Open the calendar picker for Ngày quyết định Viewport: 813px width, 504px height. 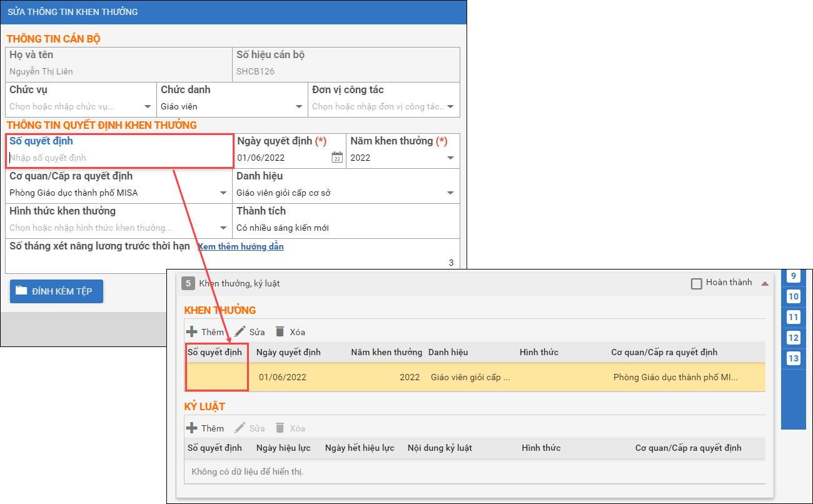click(x=337, y=158)
